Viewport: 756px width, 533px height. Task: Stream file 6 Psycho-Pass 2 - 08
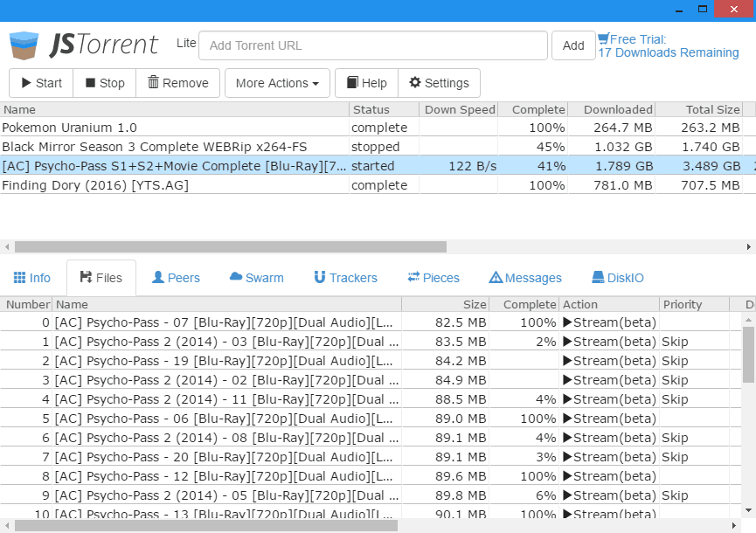[x=609, y=438]
